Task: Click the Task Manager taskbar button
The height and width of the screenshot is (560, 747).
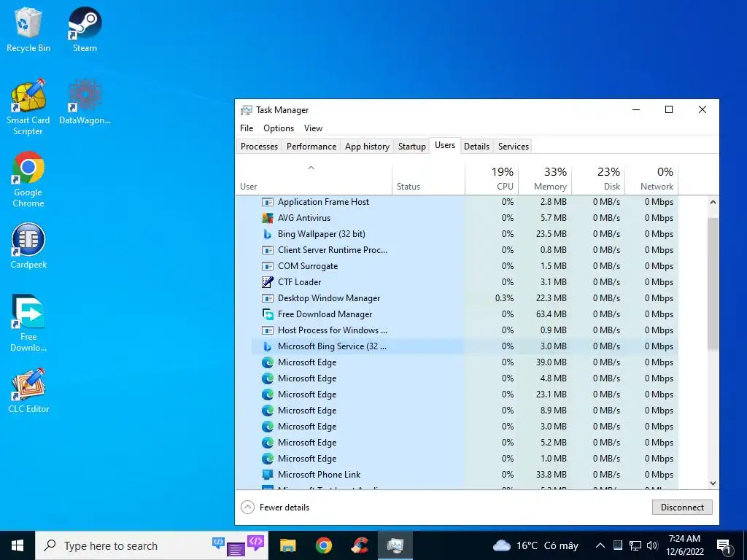Action: coord(395,545)
